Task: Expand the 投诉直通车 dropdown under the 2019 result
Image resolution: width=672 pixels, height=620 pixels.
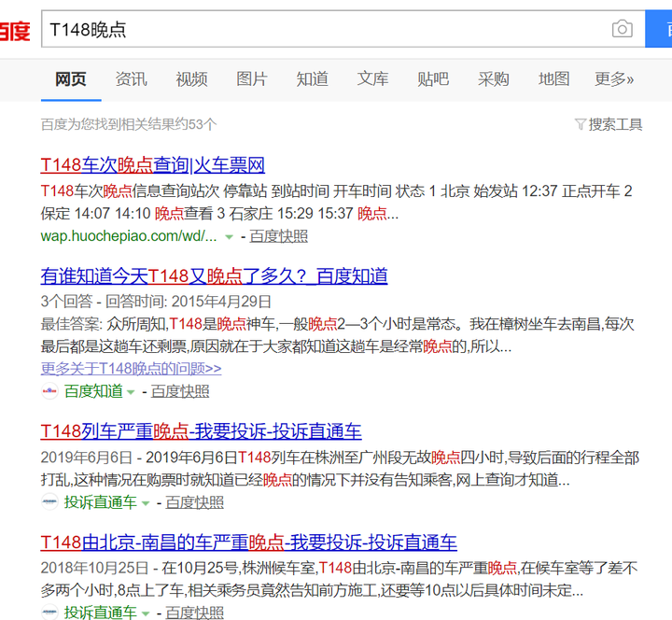Action: point(146,503)
